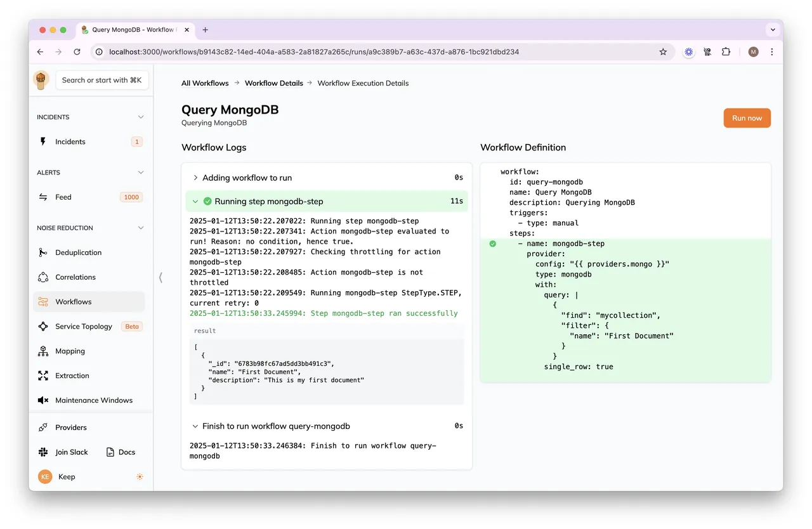Image resolution: width=812 pixels, height=529 pixels.
Task: Go to Workflow Details breadcrumb
Action: point(274,83)
